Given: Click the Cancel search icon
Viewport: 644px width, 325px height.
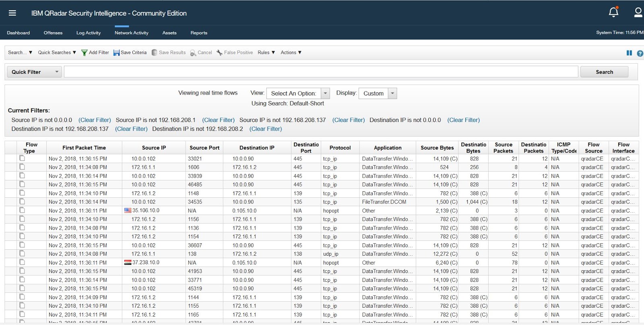Looking at the screenshot, I should coord(193,53).
